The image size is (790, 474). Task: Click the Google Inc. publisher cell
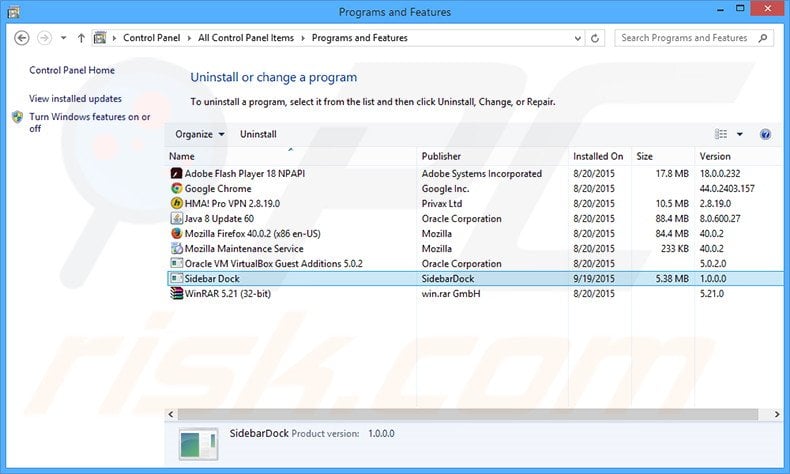[x=445, y=188]
